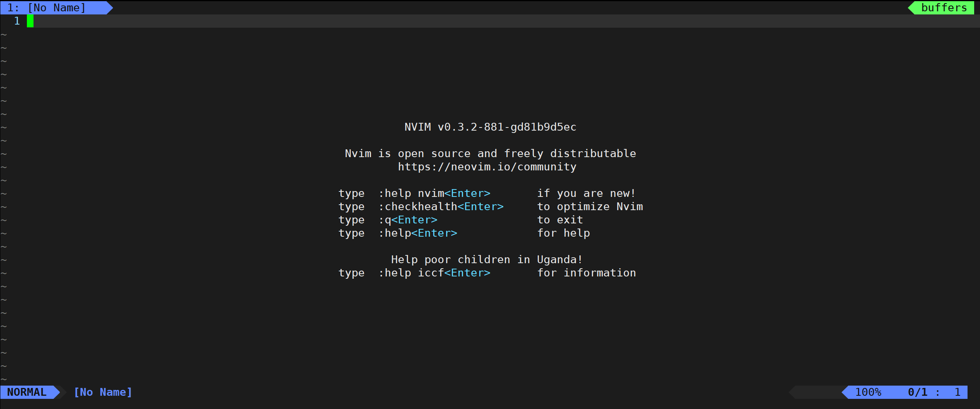Click the '[No Name]' filename in statusline
This screenshot has width=980, height=409.
click(x=103, y=392)
